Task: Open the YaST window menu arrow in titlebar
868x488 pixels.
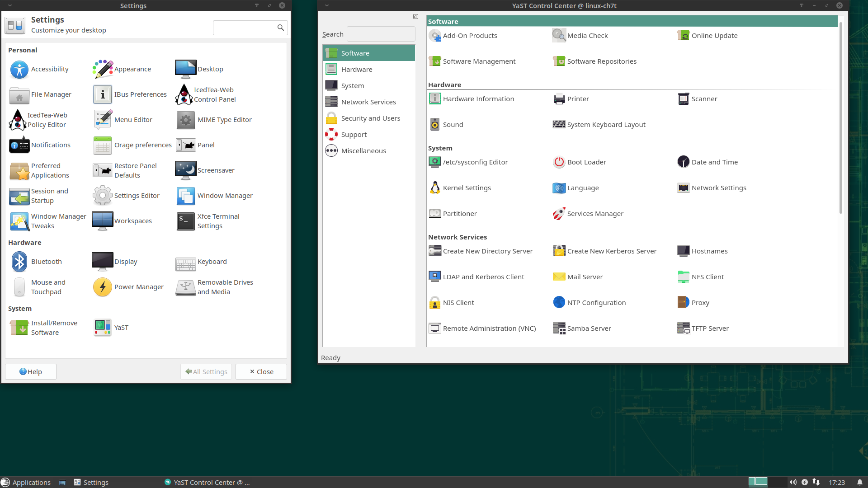Action: coord(327,5)
